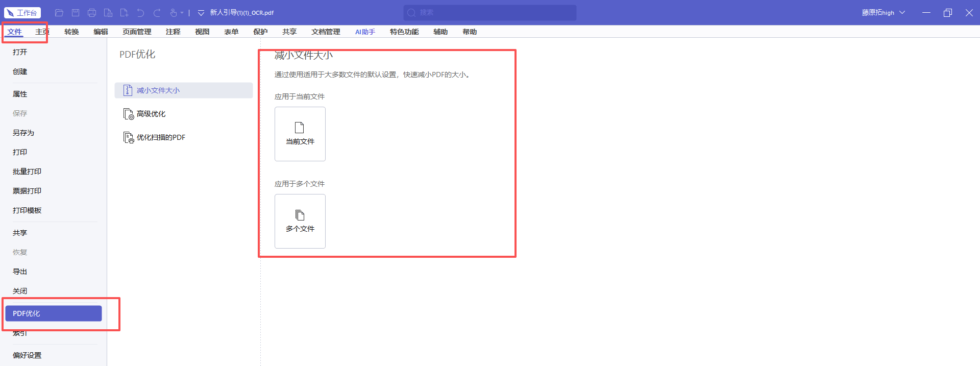Switch to the 帮助 tab
The width and height of the screenshot is (980, 366).
click(470, 32)
